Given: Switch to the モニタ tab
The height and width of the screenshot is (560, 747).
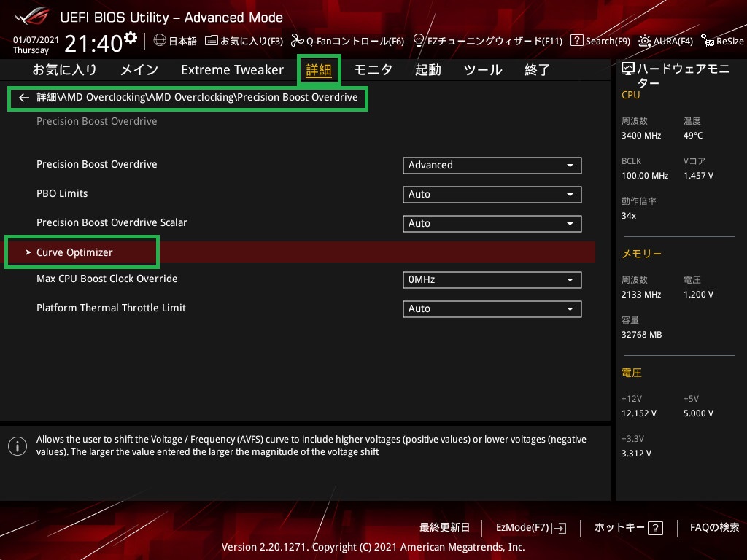Looking at the screenshot, I should click(x=373, y=70).
